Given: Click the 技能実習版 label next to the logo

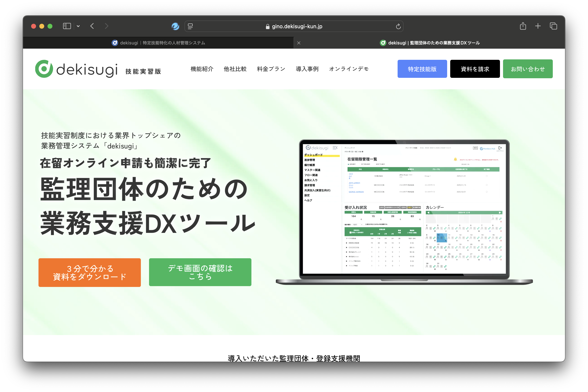Looking at the screenshot, I should click(143, 71).
